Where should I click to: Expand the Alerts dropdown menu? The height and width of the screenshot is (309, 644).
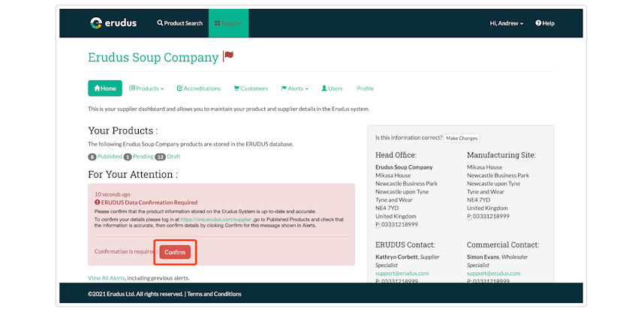pyautogui.click(x=294, y=88)
